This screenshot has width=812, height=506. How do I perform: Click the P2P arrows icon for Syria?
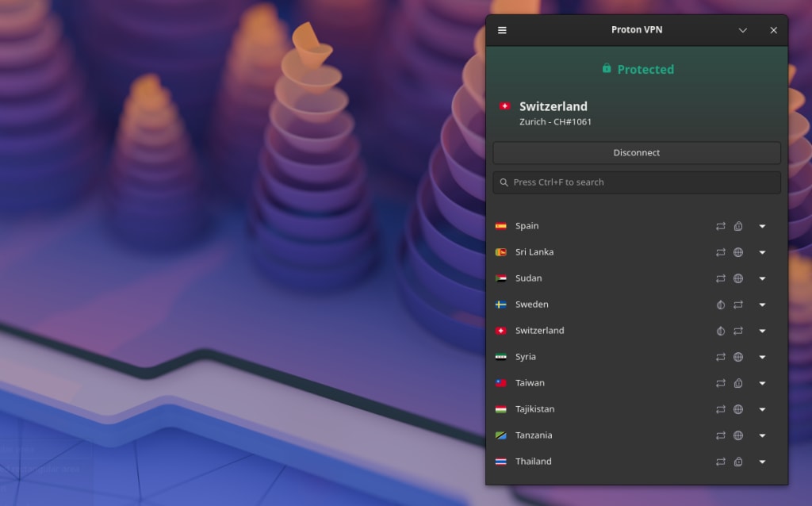pos(720,357)
